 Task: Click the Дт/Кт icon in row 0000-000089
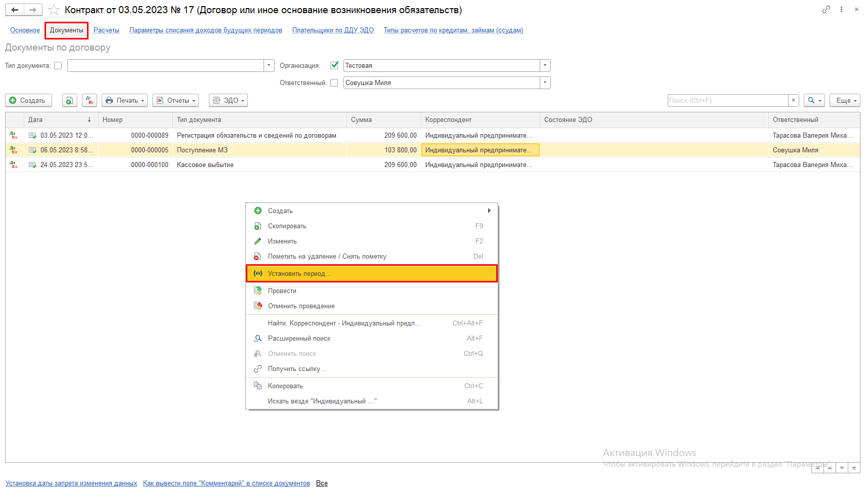14,135
